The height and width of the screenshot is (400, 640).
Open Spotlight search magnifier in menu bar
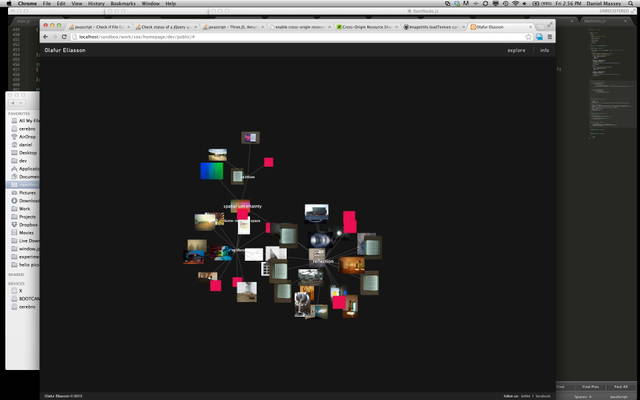point(632,3)
